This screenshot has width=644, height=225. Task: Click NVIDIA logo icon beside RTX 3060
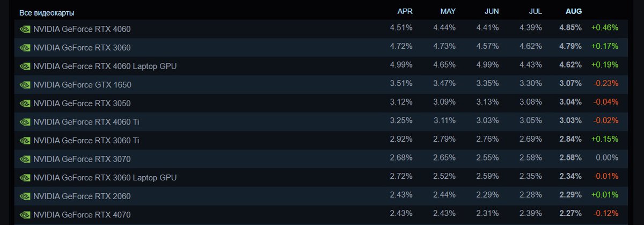pyautogui.click(x=25, y=48)
